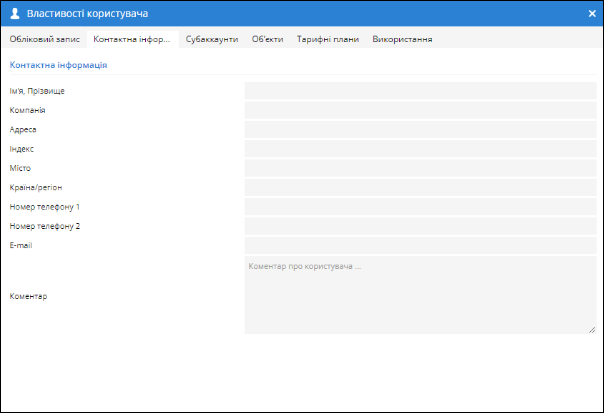
Task: Click the Номер телефону 2 label
Action: click(45, 226)
